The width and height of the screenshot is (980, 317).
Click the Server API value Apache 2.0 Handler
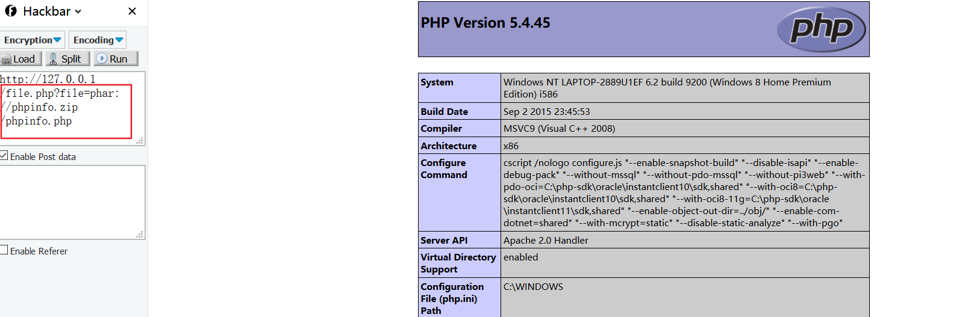[546, 241]
